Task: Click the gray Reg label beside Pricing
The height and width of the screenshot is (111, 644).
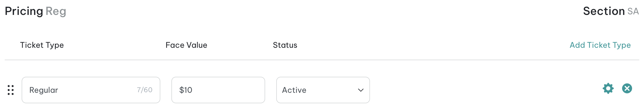Action: point(56,11)
